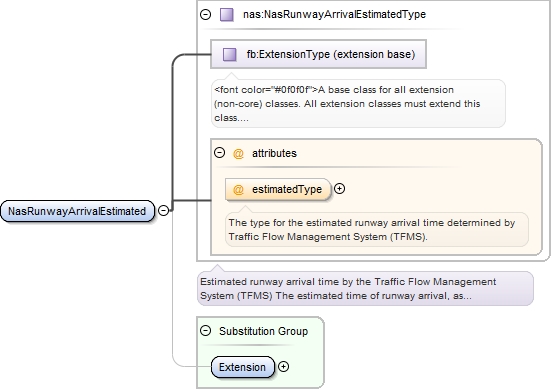Click the purple icon beside fb:ExtensionType
Viewport: 552px width, 390px height.
pyautogui.click(x=230, y=55)
